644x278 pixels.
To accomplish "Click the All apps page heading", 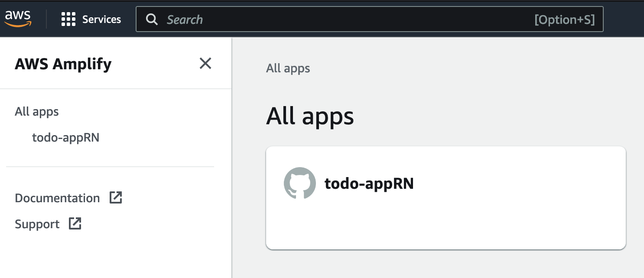I will point(310,116).
